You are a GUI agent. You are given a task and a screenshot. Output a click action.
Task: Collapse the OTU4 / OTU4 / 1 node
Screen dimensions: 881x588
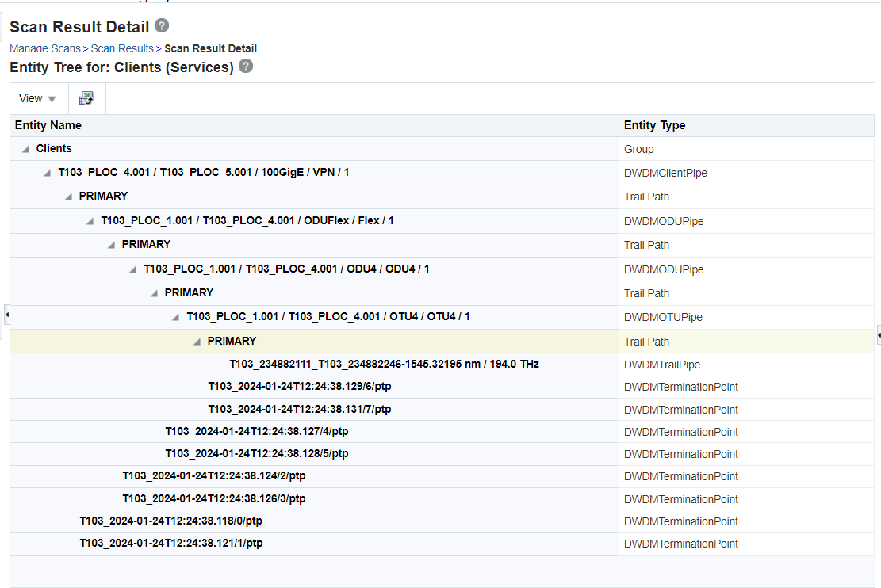point(175,316)
